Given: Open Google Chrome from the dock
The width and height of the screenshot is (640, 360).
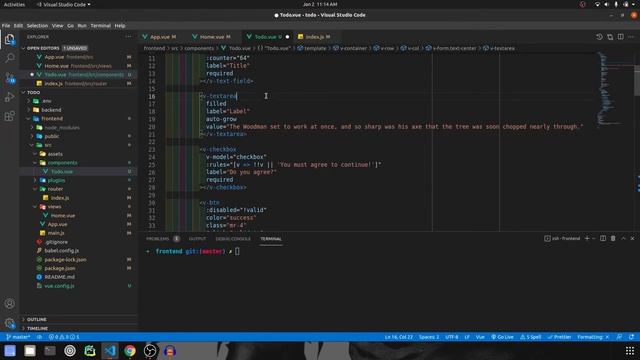Looking at the screenshot, I should click(130, 351).
